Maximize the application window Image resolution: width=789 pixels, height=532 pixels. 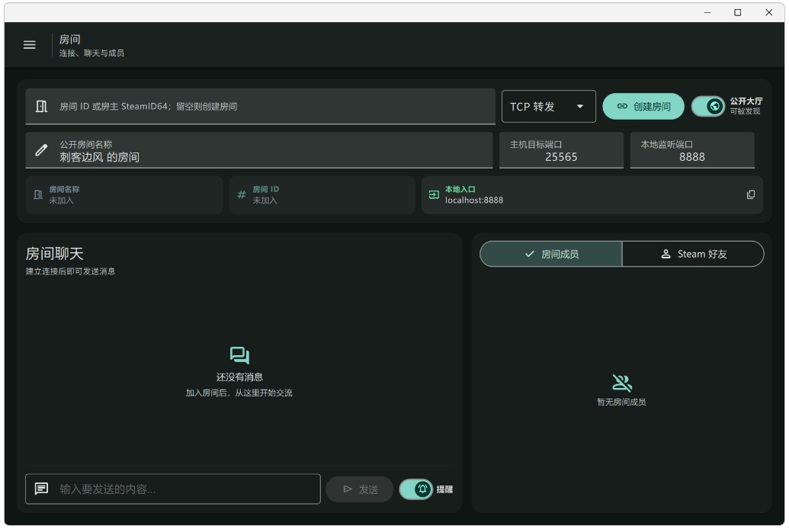[738, 13]
